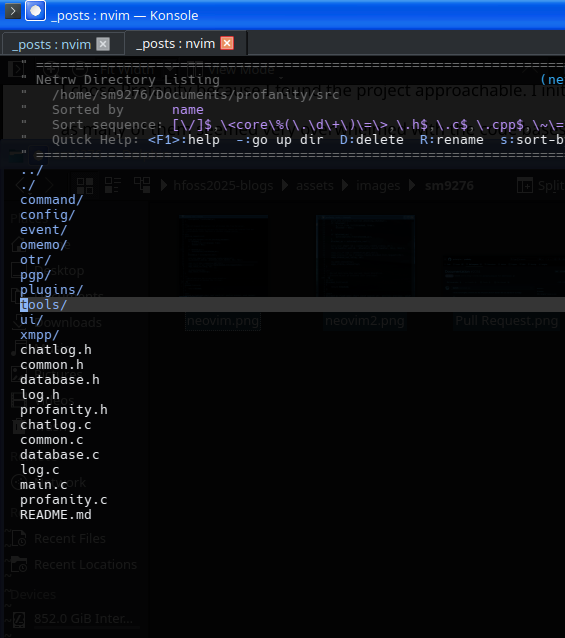Click the R:rename quick help hint
Image resolution: width=565 pixels, height=638 pixels.
[x=452, y=140]
